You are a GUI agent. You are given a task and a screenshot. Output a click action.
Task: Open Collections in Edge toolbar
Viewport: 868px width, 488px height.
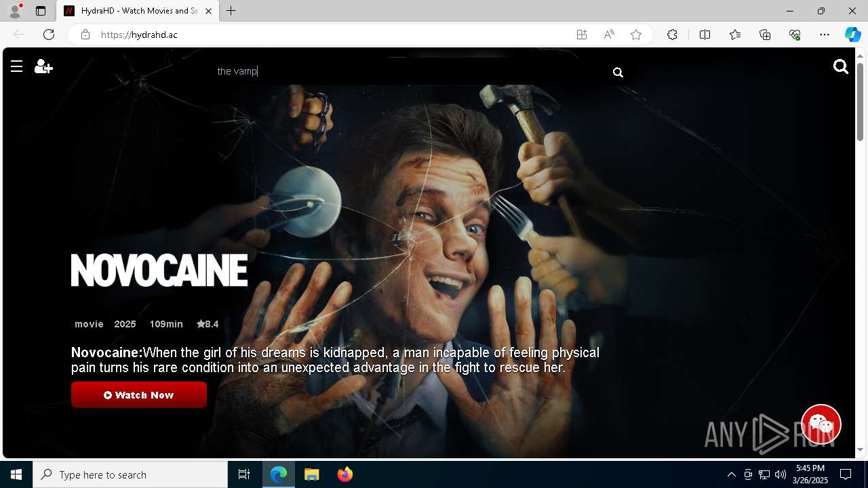pos(765,35)
